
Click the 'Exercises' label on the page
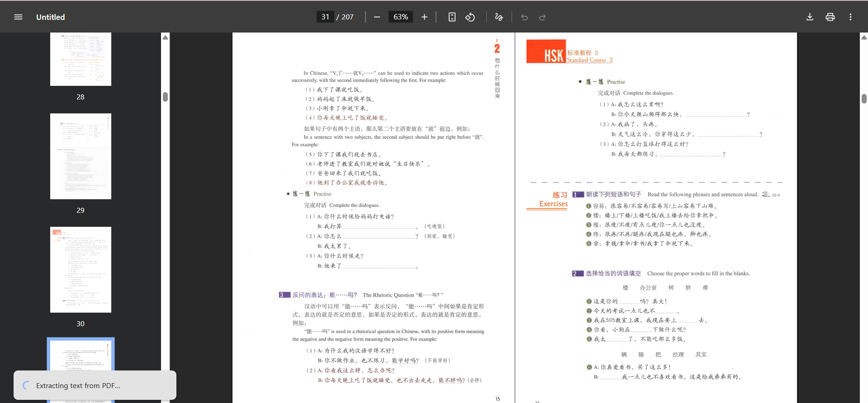click(553, 204)
